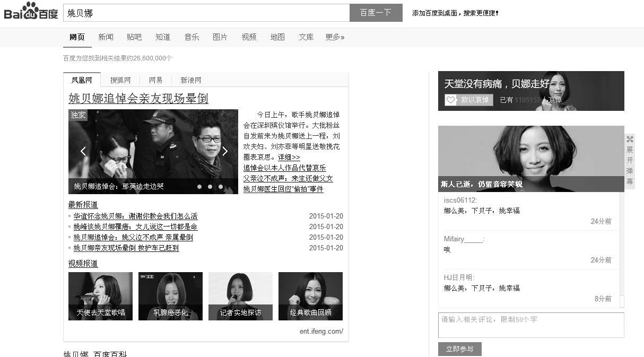Click the portrait captioned 斯人已逝,仍留音容笑貌

(x=531, y=159)
